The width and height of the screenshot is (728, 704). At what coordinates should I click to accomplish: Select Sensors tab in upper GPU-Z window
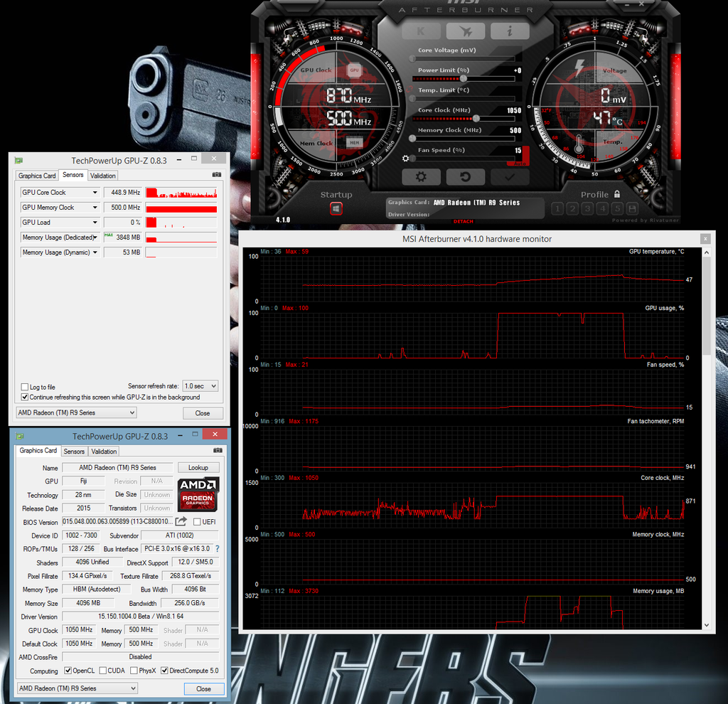(x=73, y=175)
